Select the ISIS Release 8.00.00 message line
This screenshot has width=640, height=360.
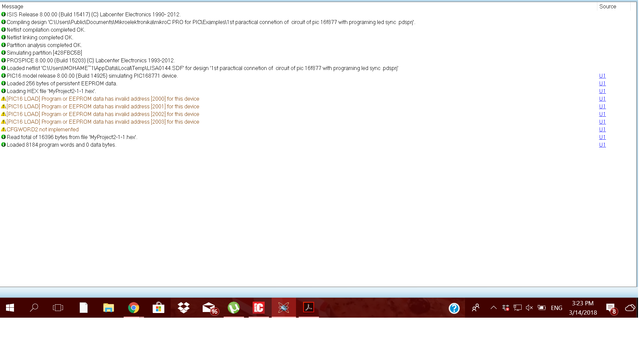click(93, 14)
